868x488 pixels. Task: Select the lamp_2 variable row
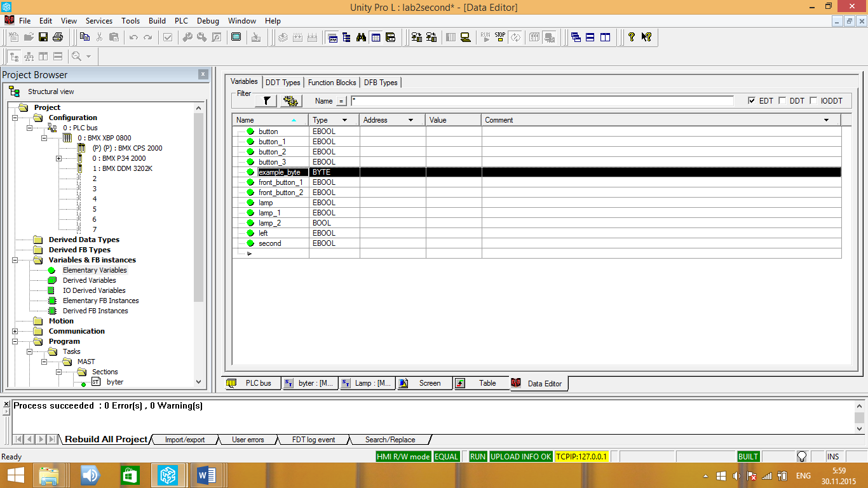(537, 223)
